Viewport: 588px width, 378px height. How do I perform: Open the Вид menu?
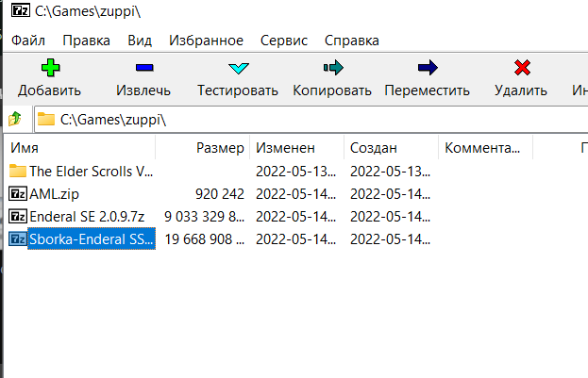(140, 41)
